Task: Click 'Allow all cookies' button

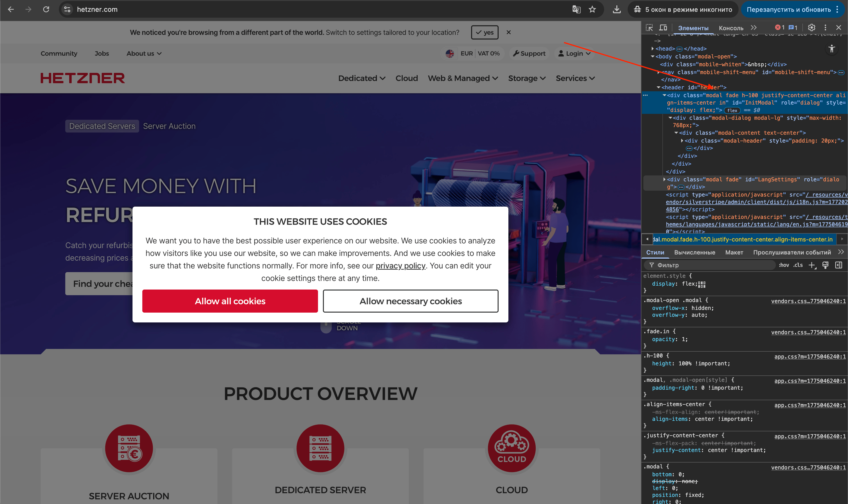Action: click(x=230, y=301)
